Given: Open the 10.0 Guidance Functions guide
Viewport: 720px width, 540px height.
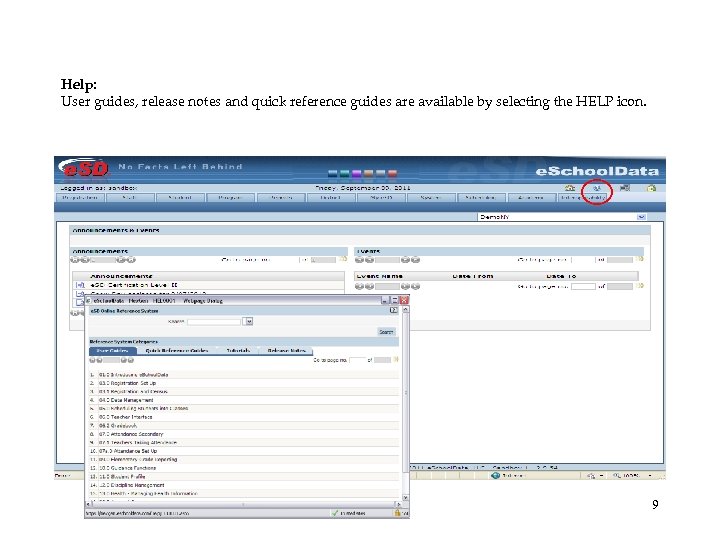Looking at the screenshot, I should point(127,468).
